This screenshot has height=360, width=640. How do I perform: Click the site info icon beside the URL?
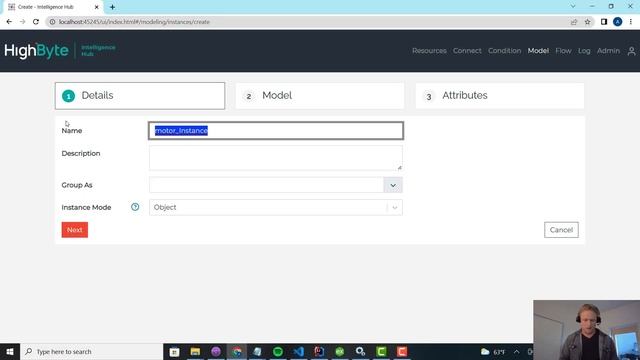(52, 22)
